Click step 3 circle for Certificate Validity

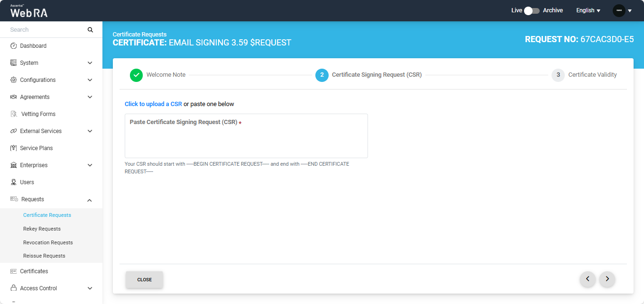(558, 75)
